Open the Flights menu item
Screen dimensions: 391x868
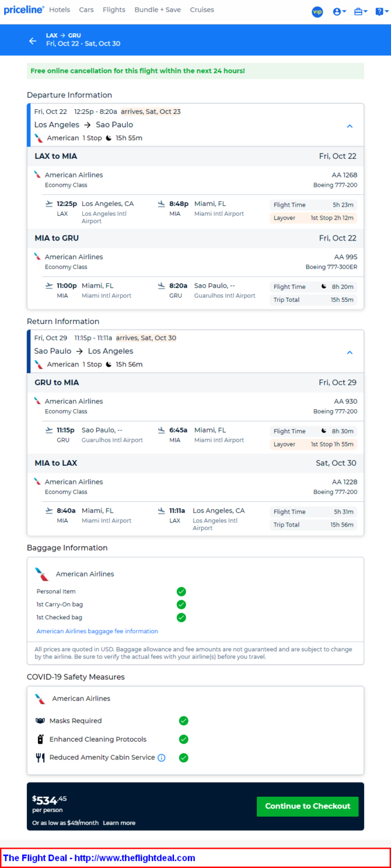click(x=114, y=10)
